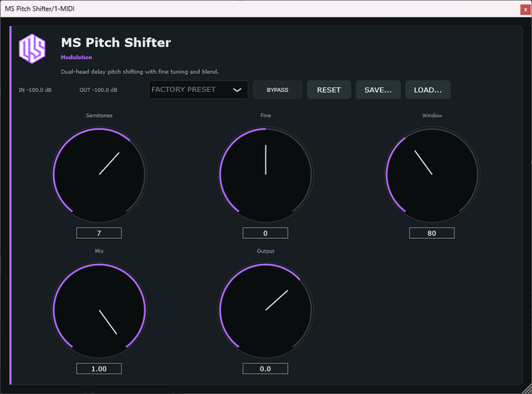This screenshot has width=532, height=394.
Task: Click the Mix knob
Action: click(x=99, y=310)
